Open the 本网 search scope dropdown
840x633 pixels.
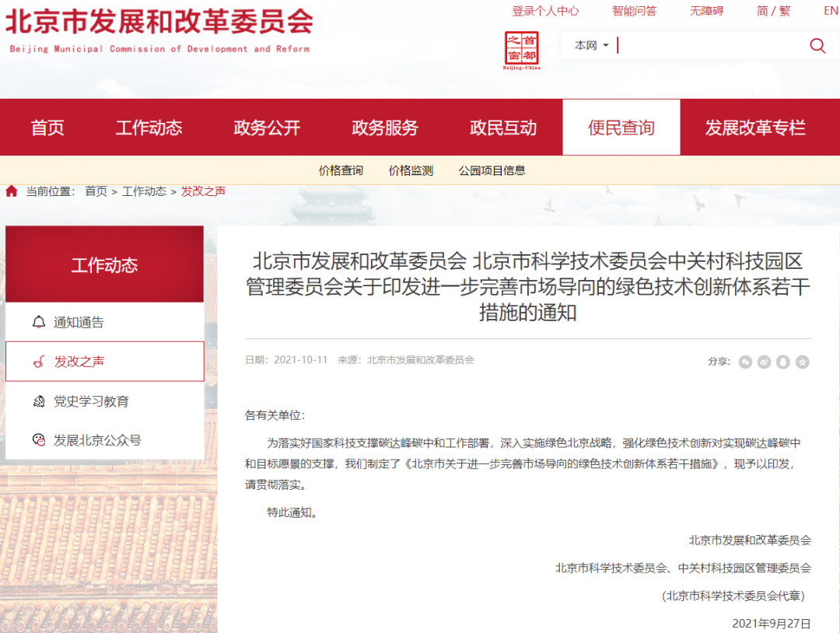point(591,46)
